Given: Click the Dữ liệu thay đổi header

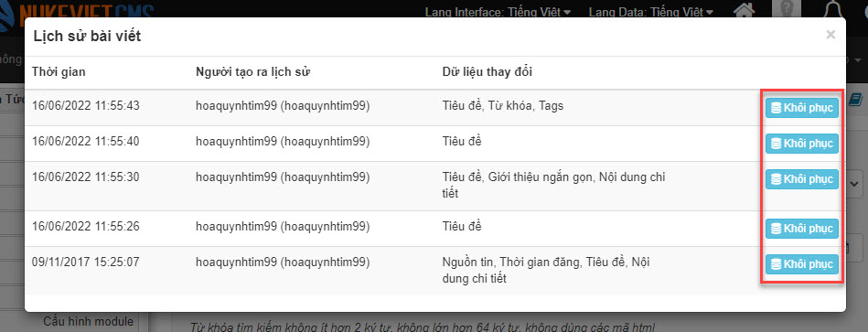Looking at the screenshot, I should [x=488, y=72].
